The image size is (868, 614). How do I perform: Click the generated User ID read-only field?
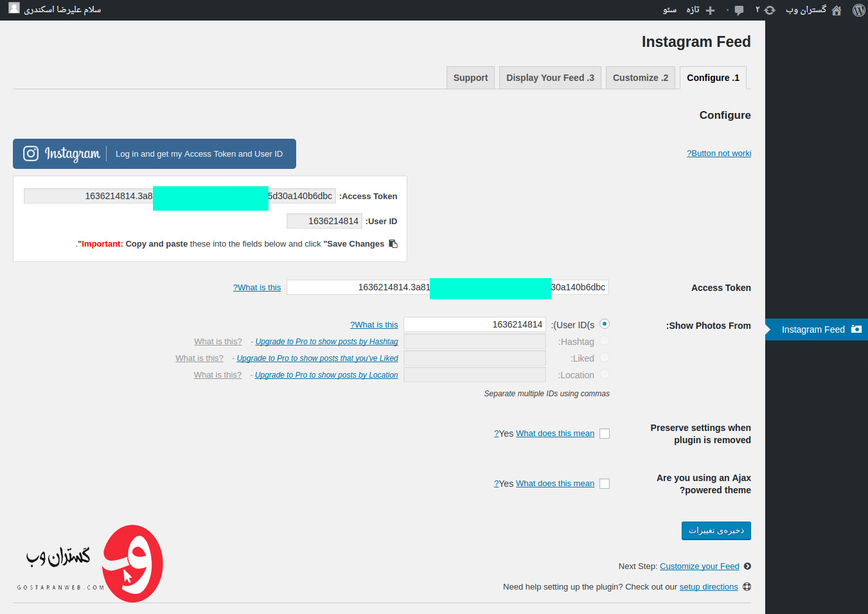tap(324, 221)
